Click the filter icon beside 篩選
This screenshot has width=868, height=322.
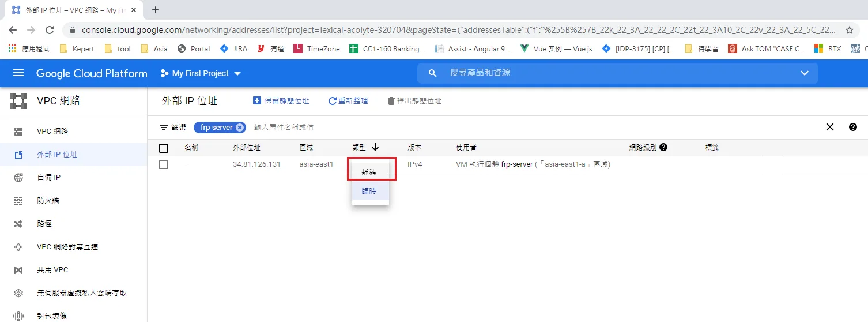tap(164, 128)
